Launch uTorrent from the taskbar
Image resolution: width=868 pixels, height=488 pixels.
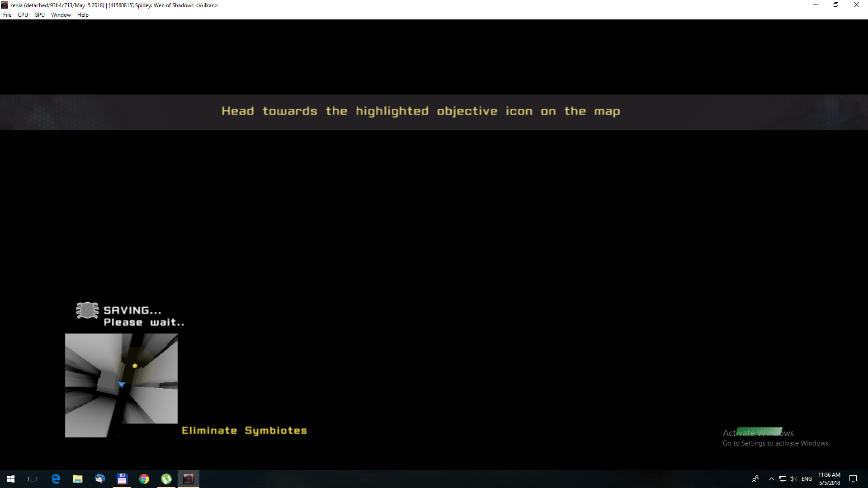point(166,479)
